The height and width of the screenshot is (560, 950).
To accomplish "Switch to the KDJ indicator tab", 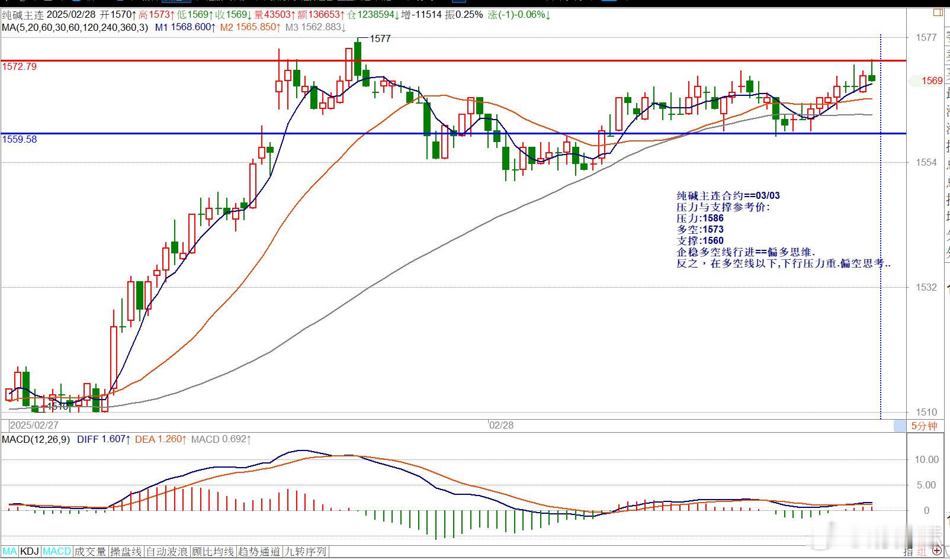I will pyautogui.click(x=30, y=552).
